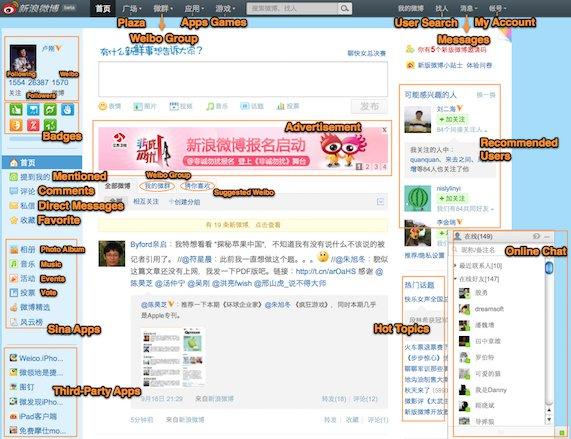Click 我的微博 link in top bar
This screenshot has width=571, height=439.
click(410, 8)
